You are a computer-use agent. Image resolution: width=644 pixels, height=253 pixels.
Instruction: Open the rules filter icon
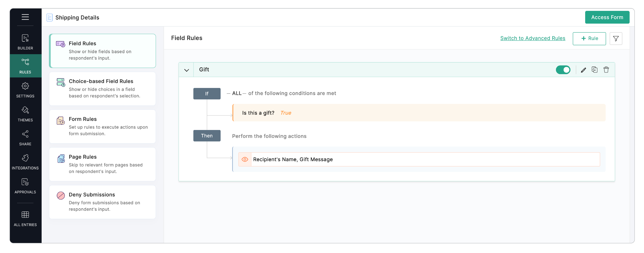pos(616,38)
